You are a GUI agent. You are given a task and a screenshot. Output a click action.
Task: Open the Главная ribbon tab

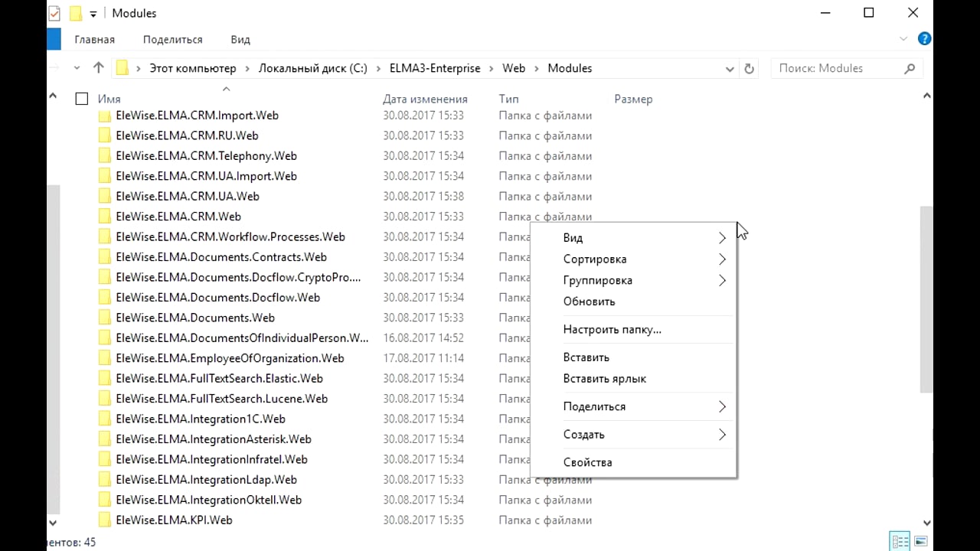[94, 39]
